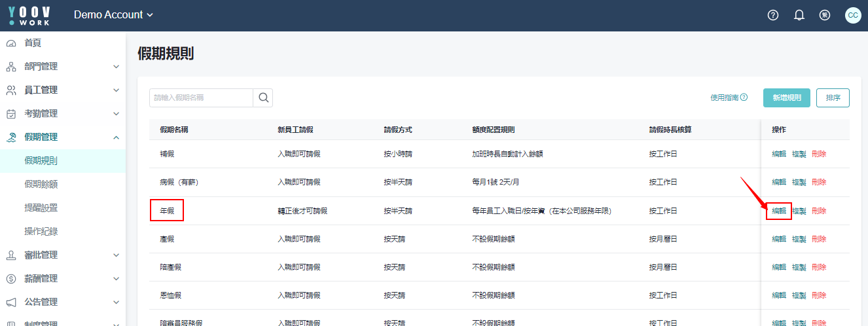Click the language switch icon in header

825,15
